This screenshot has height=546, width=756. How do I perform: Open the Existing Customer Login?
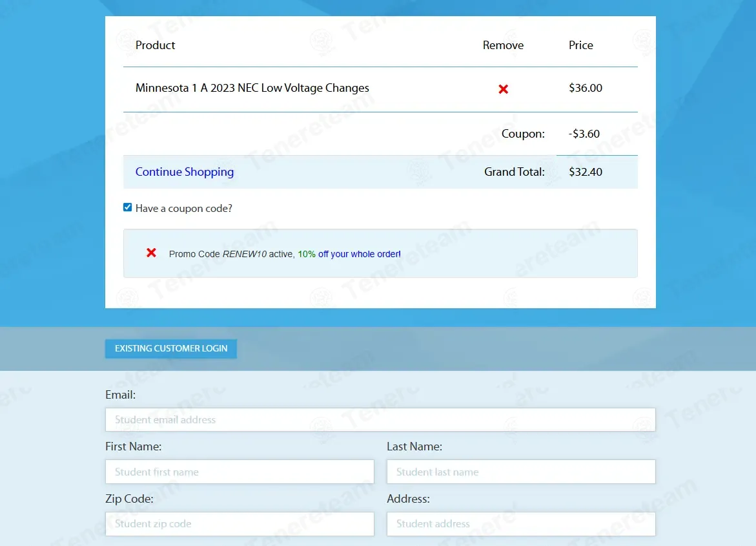(x=170, y=348)
